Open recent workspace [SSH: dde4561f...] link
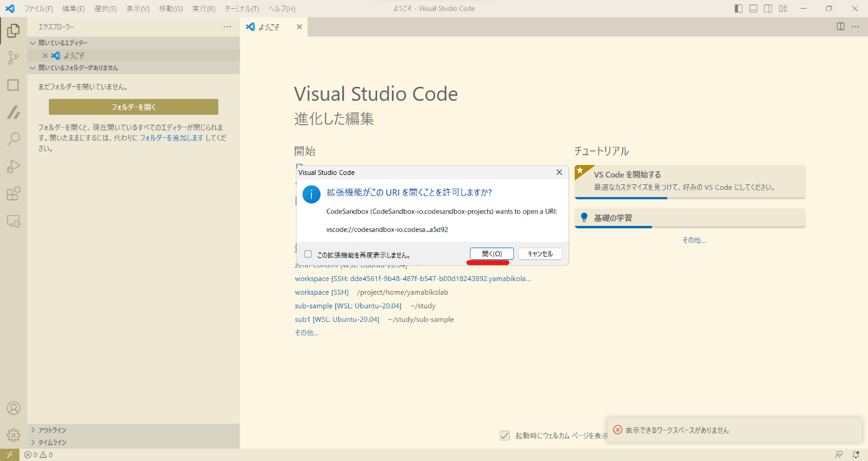Image resolution: width=868 pixels, height=461 pixels. point(413,279)
